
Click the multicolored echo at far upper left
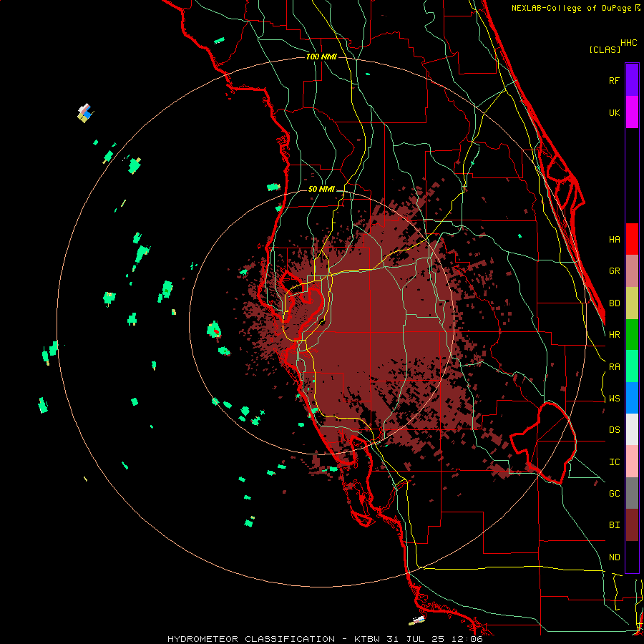85,113
